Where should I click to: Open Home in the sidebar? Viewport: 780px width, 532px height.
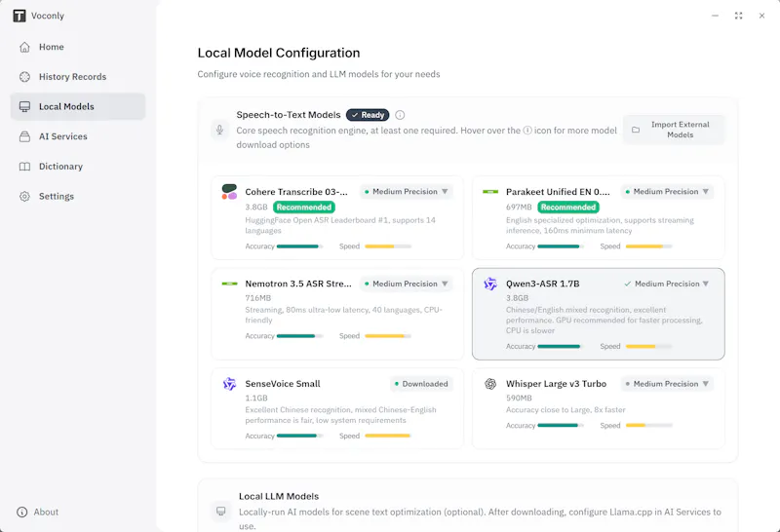point(78,47)
